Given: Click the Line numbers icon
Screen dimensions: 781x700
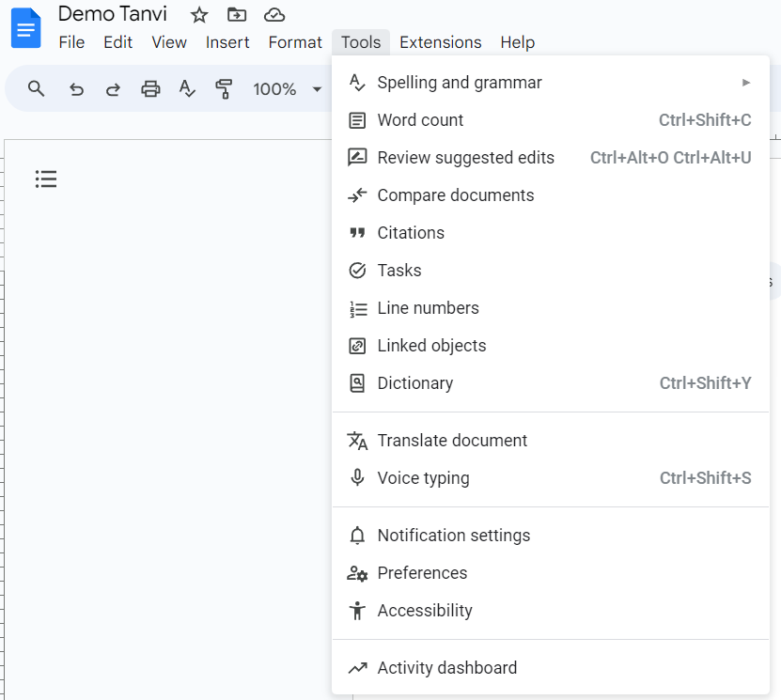Looking at the screenshot, I should point(358,309).
